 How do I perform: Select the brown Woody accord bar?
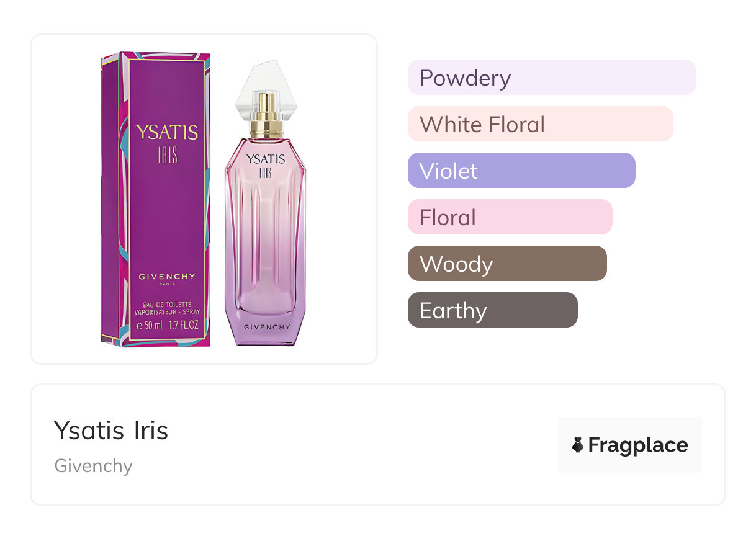pyautogui.click(x=507, y=264)
